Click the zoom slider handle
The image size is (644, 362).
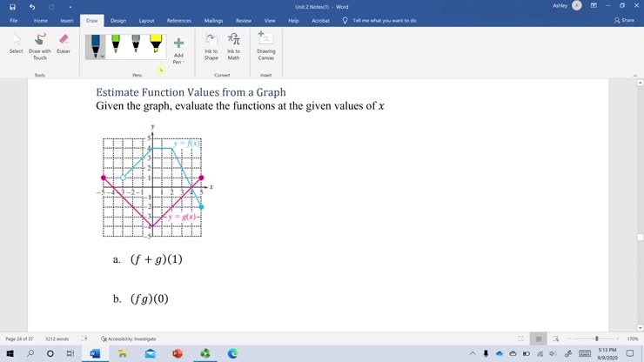coord(597,339)
